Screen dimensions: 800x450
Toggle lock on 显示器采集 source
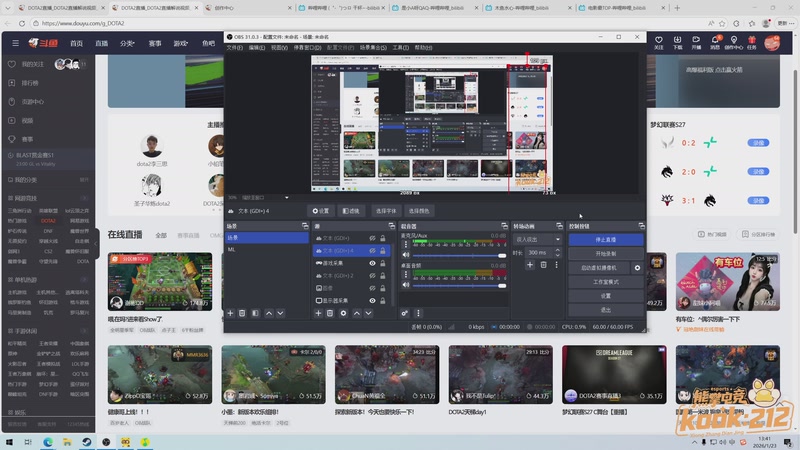pyautogui.click(x=383, y=301)
